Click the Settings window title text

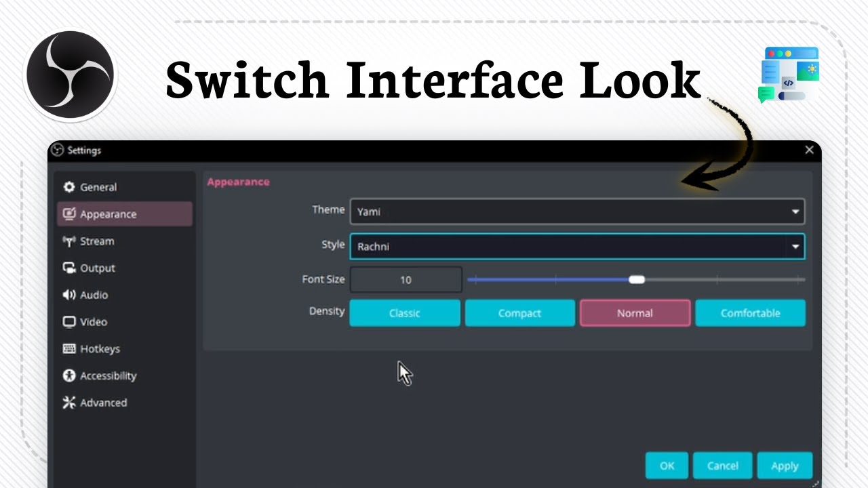[x=84, y=150]
